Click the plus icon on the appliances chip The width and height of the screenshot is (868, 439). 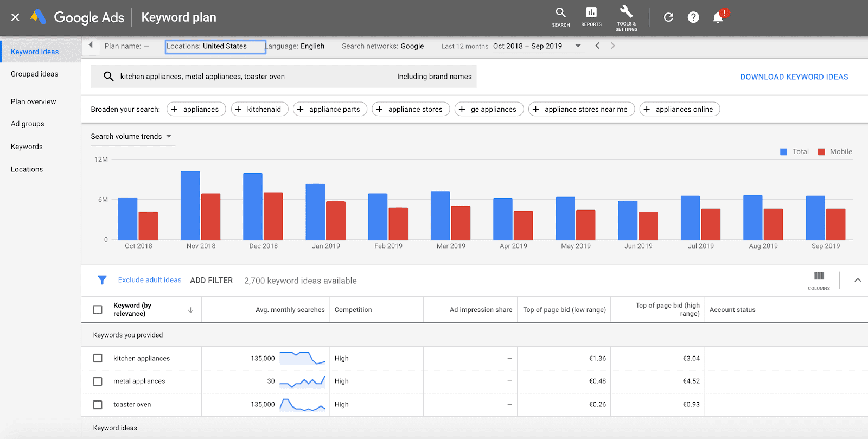tap(174, 109)
